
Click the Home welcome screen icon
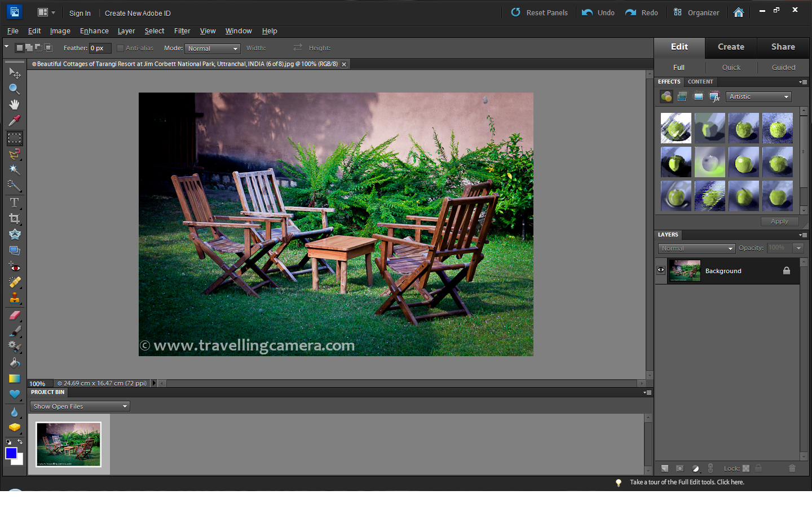tap(738, 12)
